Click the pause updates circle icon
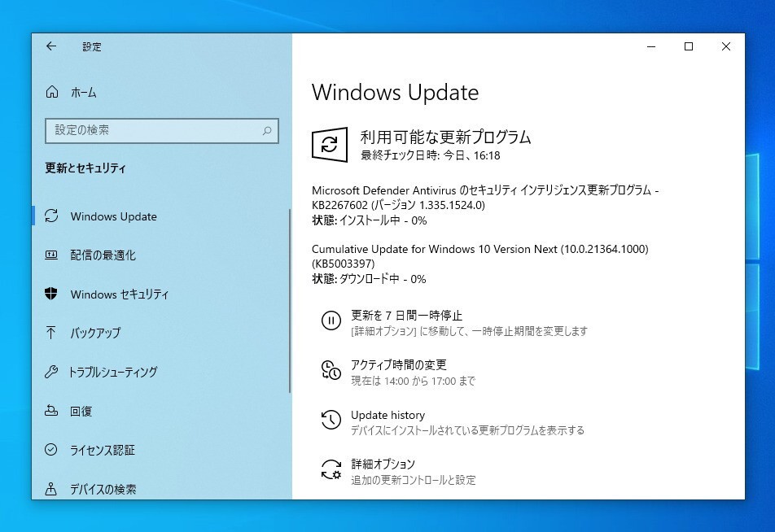This screenshot has height=532, width=775. pos(331,321)
